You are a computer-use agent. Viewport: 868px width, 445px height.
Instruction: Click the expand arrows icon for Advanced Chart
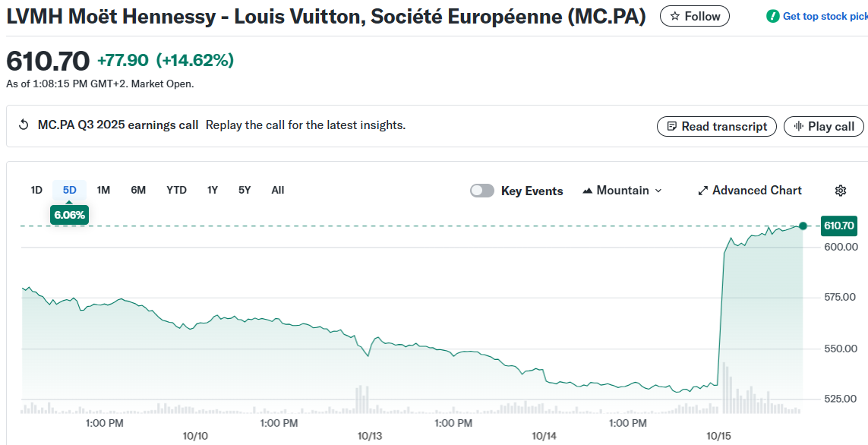(x=703, y=191)
